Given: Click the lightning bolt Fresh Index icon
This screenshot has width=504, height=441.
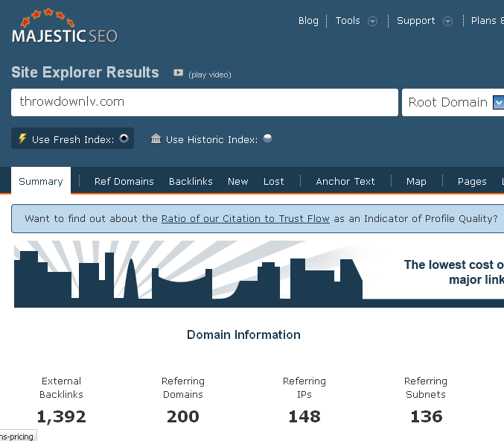Looking at the screenshot, I should 22,139.
